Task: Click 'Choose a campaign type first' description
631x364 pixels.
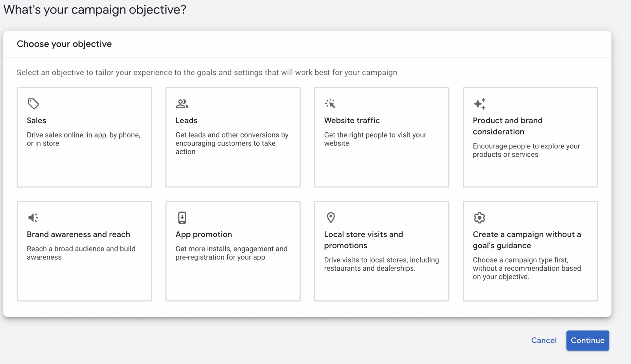Action: point(527,268)
